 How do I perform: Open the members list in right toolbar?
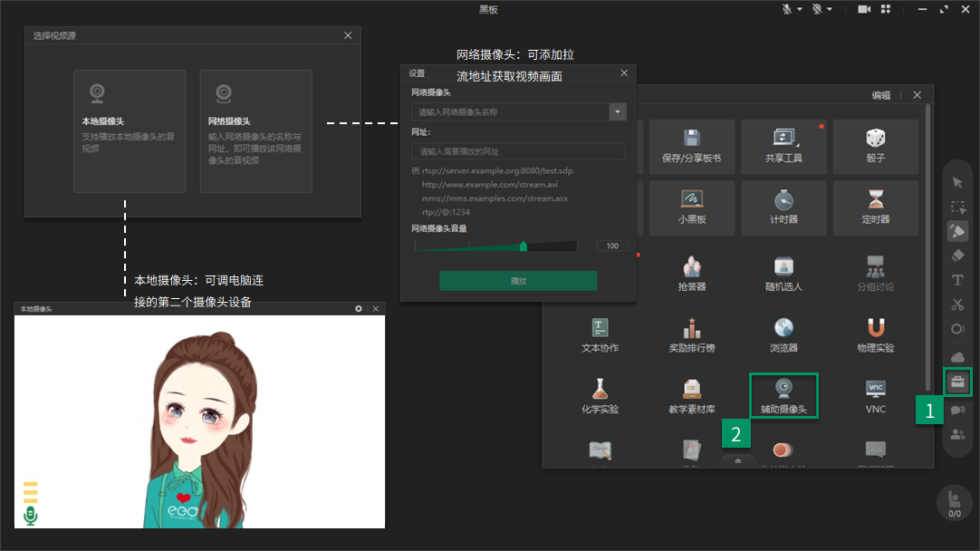957,434
